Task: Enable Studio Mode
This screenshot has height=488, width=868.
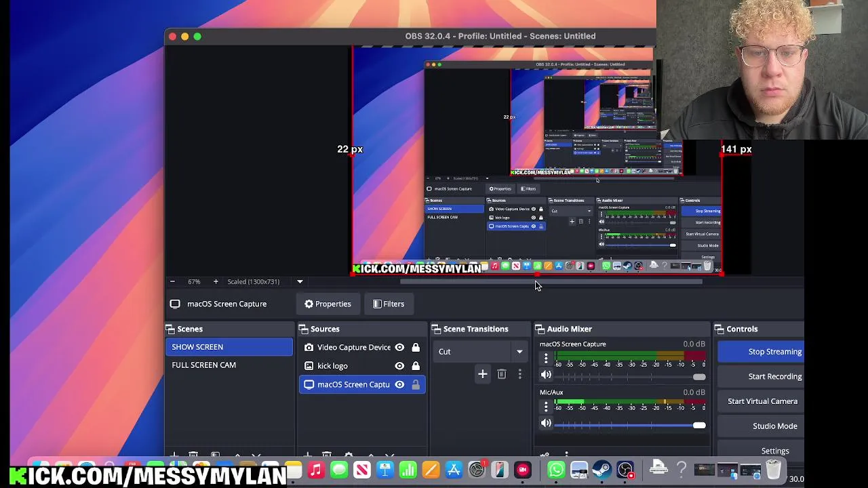Action: (x=761, y=426)
